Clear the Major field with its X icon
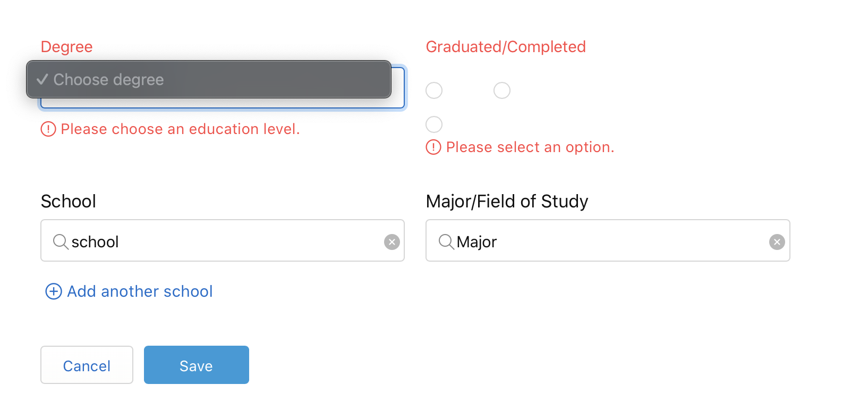 click(777, 242)
